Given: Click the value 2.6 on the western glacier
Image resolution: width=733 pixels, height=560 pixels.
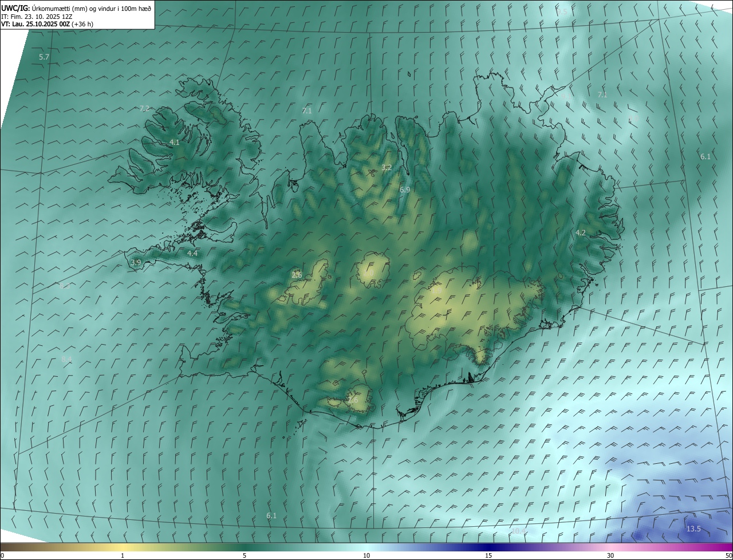Looking at the screenshot, I should [297, 275].
